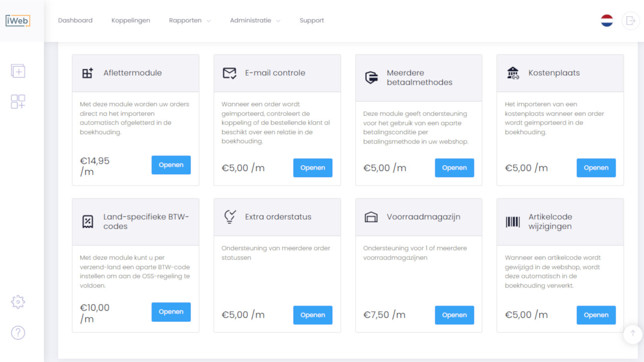Open the Kostenplaats module
This screenshot has height=362, width=644.
596,168
